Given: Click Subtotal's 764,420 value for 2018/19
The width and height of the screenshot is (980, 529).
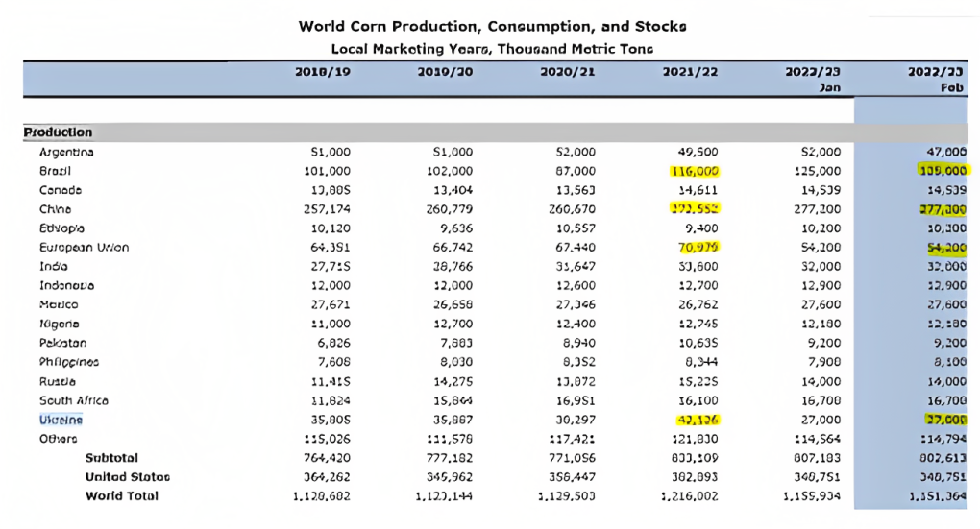Looking at the screenshot, I should (327, 458).
